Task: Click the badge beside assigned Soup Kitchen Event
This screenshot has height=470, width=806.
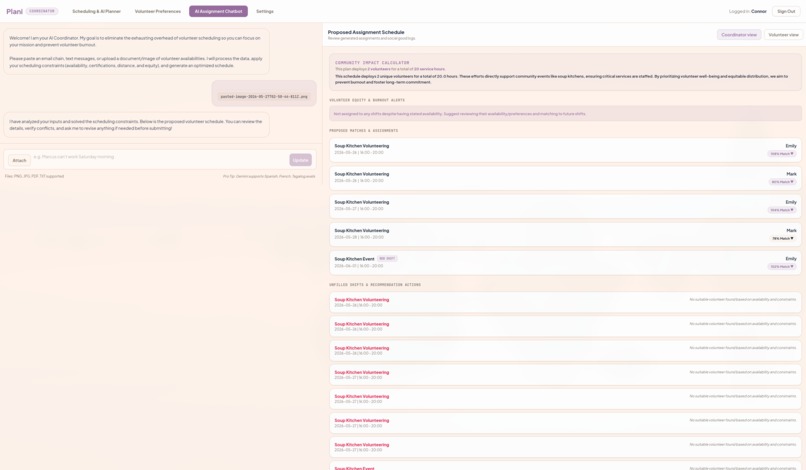Action: pyautogui.click(x=387, y=259)
